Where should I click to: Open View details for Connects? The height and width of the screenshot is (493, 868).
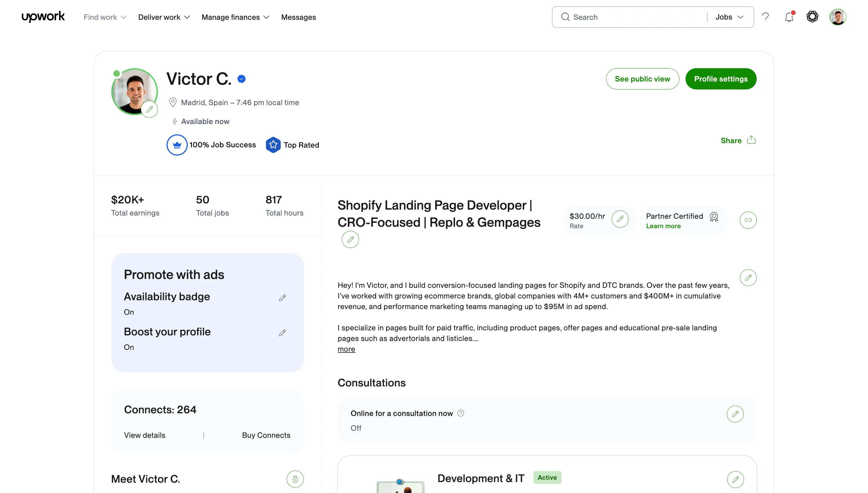(145, 435)
